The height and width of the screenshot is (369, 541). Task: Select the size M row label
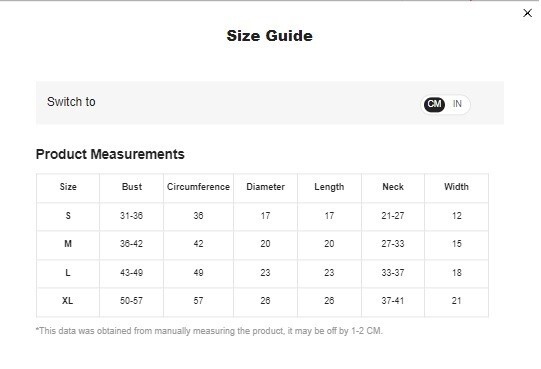[x=68, y=244]
